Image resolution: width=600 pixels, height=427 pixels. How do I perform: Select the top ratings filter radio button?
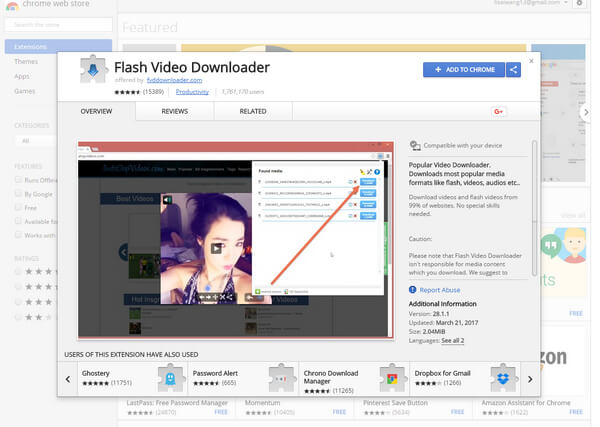pyautogui.click(x=18, y=272)
